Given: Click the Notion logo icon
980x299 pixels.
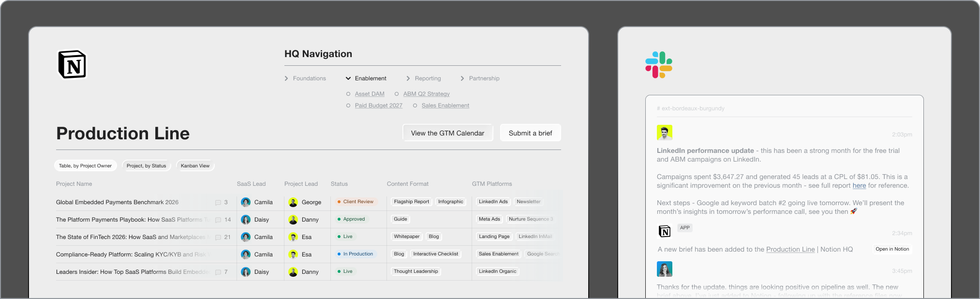Looking at the screenshot, I should click(x=72, y=64).
